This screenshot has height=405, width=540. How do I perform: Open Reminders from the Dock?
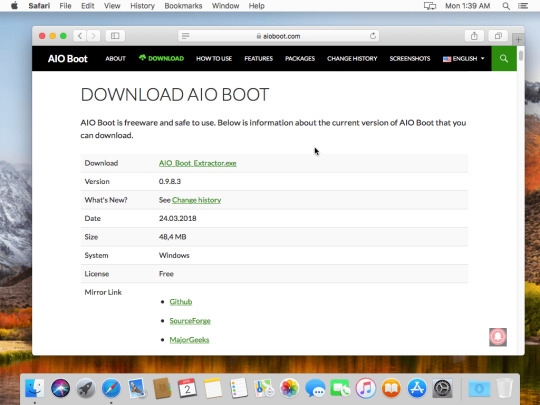pyautogui.click(x=238, y=388)
